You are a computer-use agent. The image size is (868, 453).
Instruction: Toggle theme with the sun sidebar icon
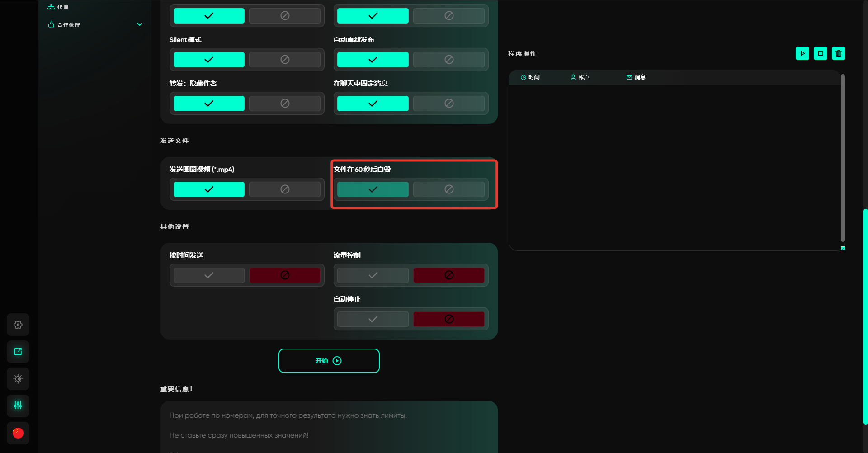point(18,379)
